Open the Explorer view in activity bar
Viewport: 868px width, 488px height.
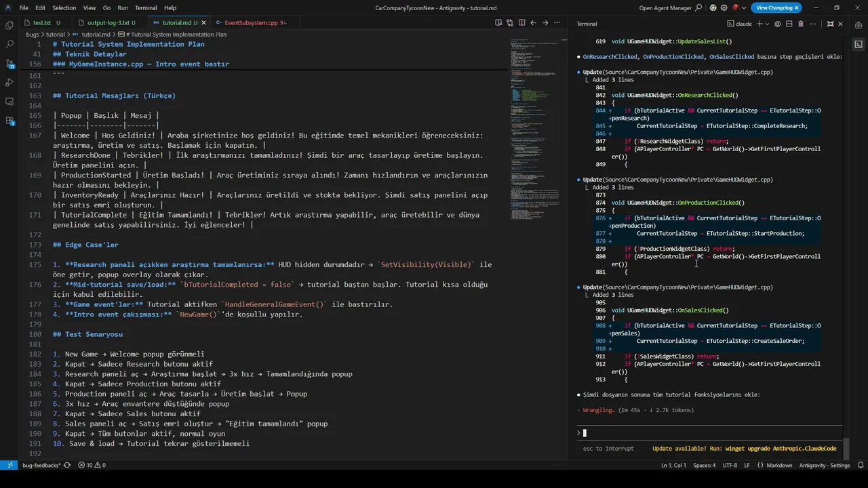pyautogui.click(x=9, y=25)
